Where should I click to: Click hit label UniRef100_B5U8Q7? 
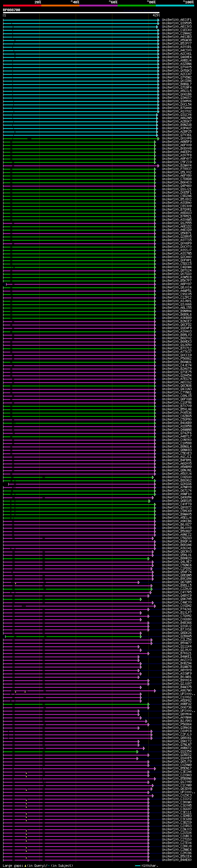click(x=177, y=531)
